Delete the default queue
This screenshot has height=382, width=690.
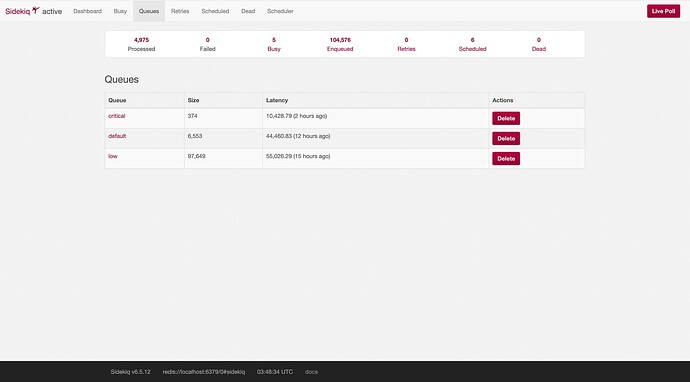(506, 139)
